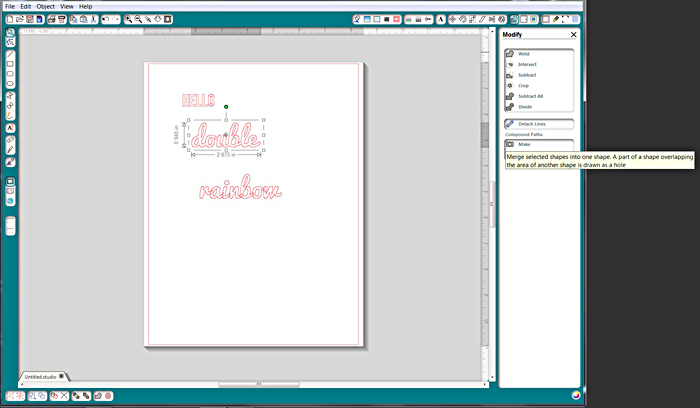Select the Line drawing tool
Viewport: 700px width, 408px height.
(10, 54)
